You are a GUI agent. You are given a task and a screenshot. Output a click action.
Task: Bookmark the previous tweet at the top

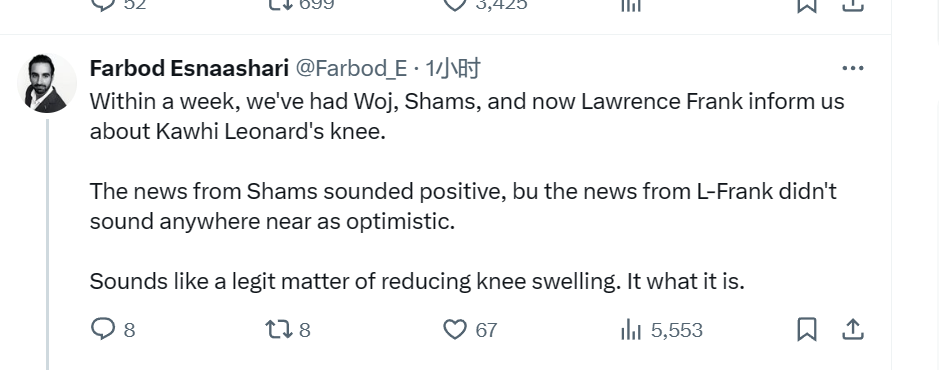click(807, 5)
